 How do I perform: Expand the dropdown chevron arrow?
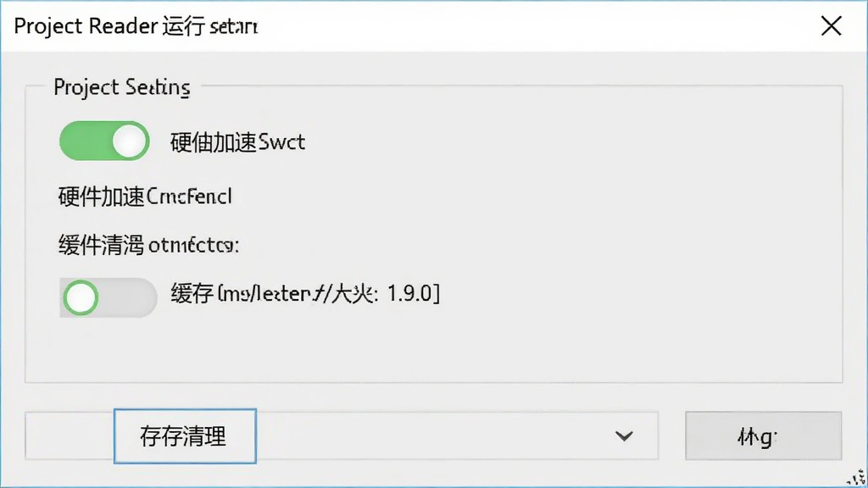pos(624,436)
